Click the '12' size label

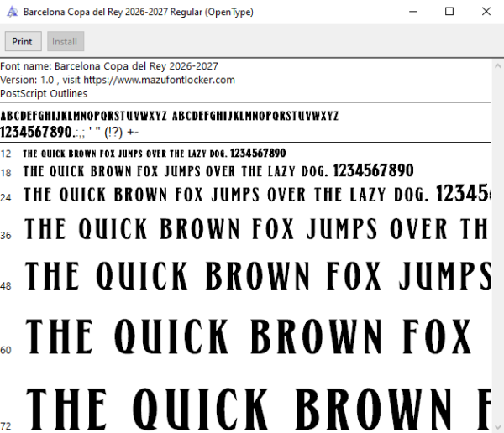6,154
